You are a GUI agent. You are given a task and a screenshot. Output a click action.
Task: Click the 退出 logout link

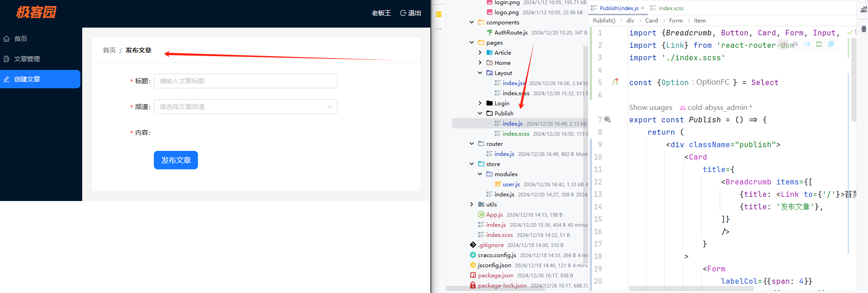tap(411, 13)
